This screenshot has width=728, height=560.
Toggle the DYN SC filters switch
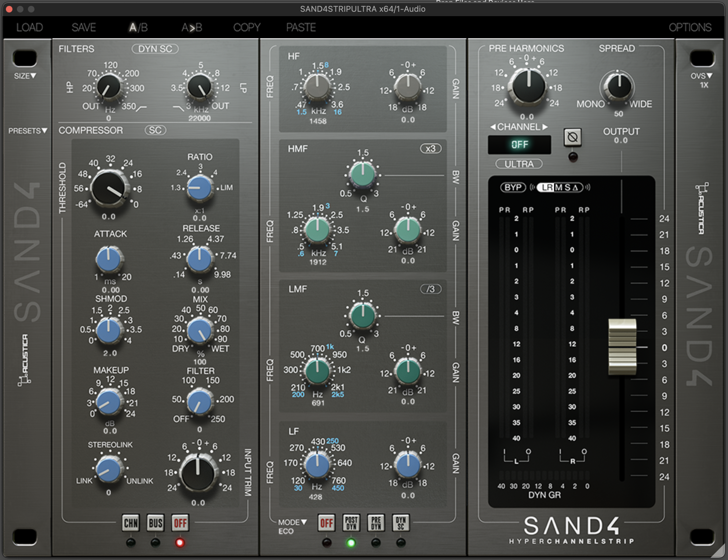coord(155,49)
